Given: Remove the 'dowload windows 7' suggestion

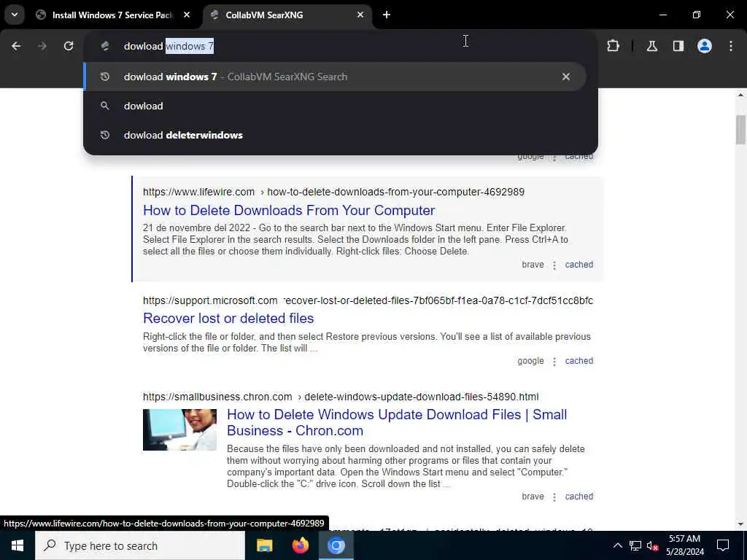Looking at the screenshot, I should point(566,77).
